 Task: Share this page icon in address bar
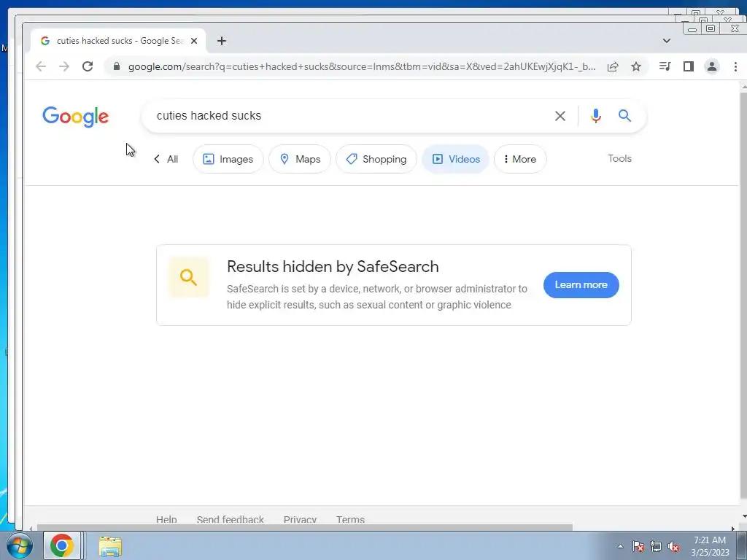pyautogui.click(x=613, y=66)
